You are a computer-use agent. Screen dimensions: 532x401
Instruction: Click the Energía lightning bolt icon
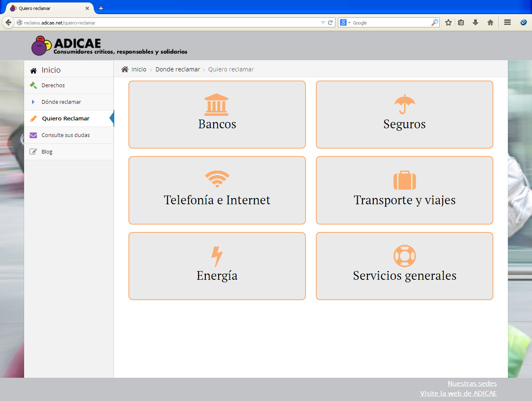[x=217, y=257]
